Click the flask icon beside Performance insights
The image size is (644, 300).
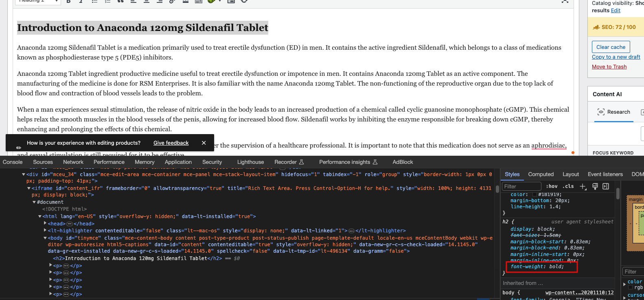(375, 162)
